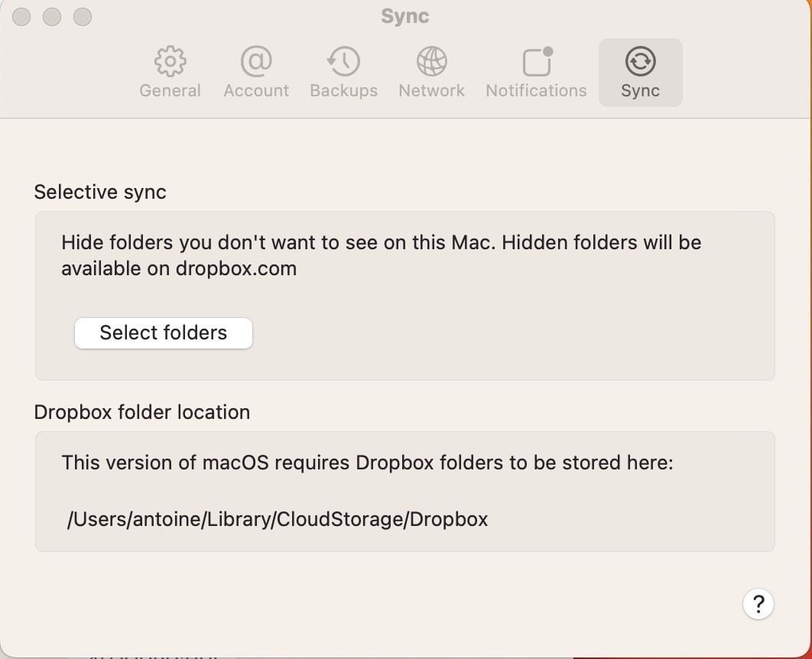Open help with the question mark button
The image size is (812, 659).
pyautogui.click(x=758, y=604)
